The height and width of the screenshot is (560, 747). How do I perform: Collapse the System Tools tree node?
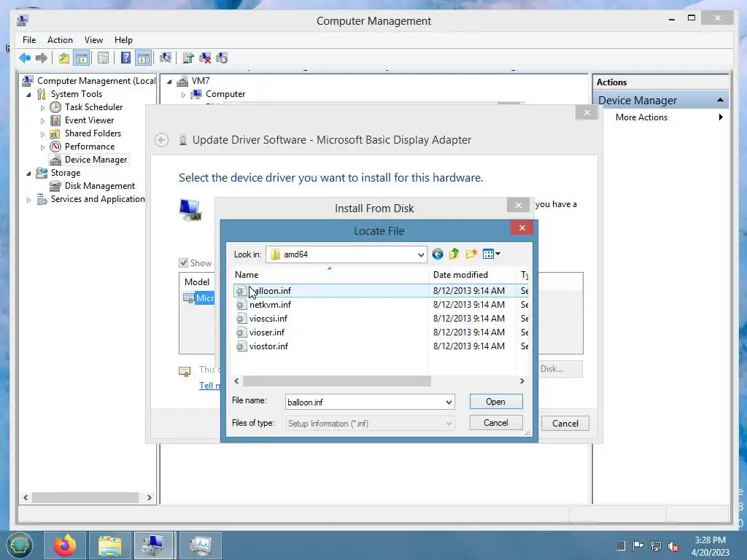pos(28,94)
